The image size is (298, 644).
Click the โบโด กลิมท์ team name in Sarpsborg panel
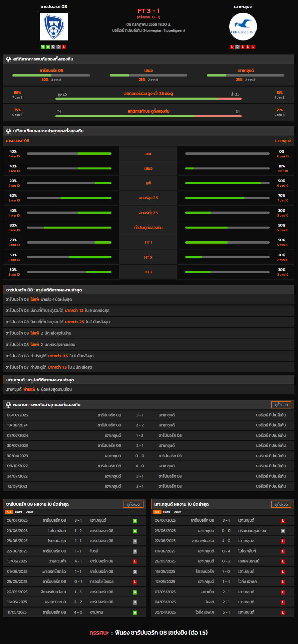coord(57,531)
